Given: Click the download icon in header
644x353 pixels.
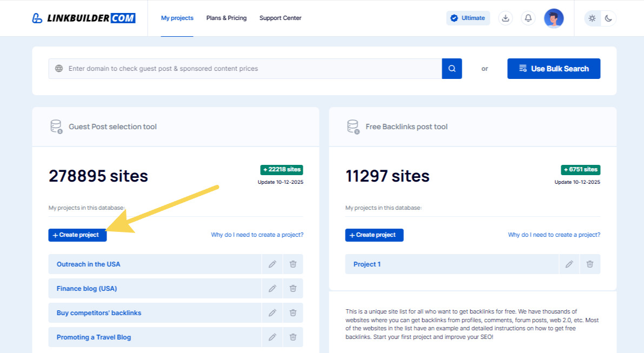Looking at the screenshot, I should tap(506, 18).
